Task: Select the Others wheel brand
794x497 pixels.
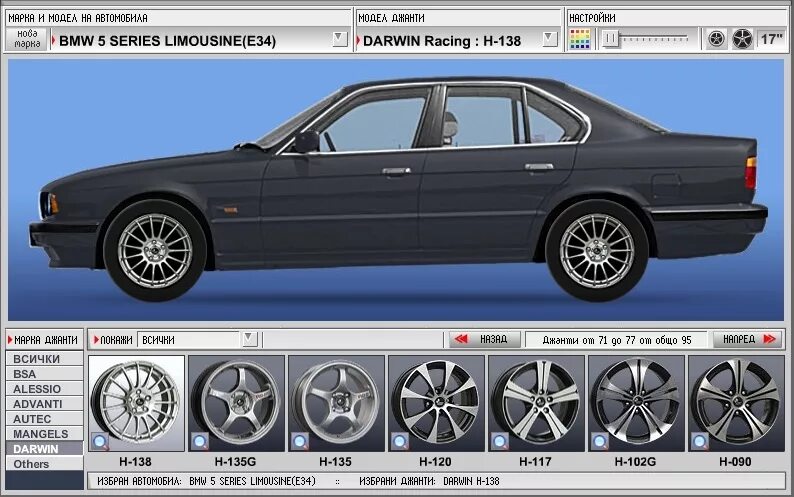Action: [45, 464]
